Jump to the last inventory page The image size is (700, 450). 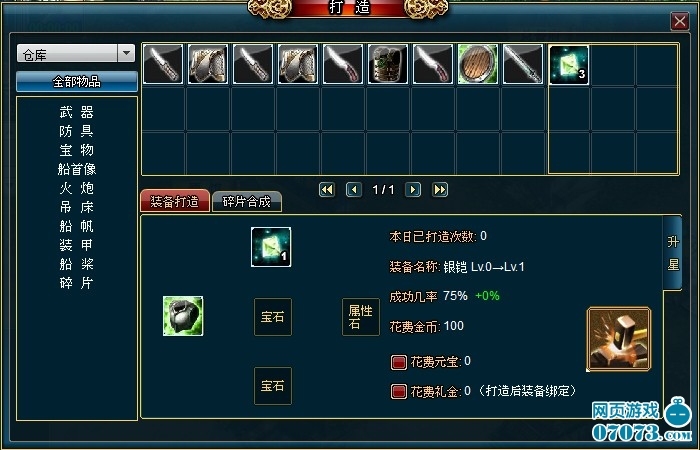pyautogui.click(x=440, y=190)
